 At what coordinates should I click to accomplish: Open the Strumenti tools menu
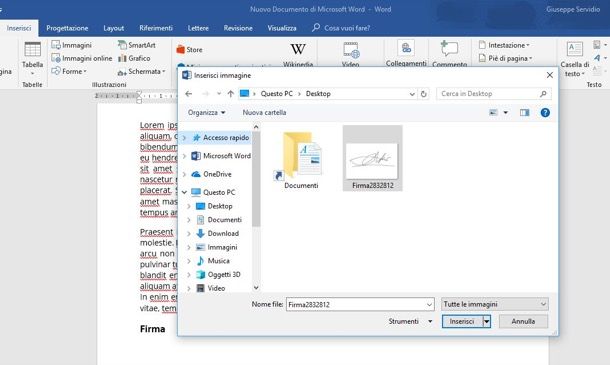pyautogui.click(x=410, y=321)
